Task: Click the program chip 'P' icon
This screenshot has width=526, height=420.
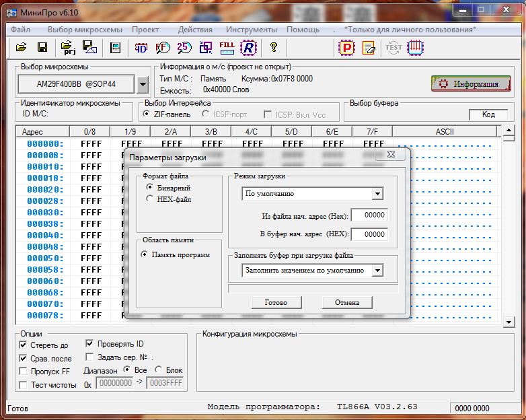Action: (347, 47)
